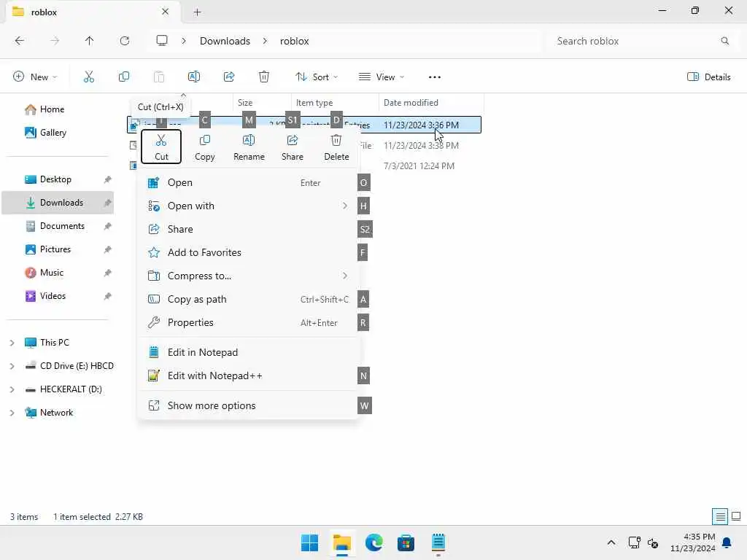Screen dimensions: 747x560
Task: Choose Properties from context menu
Action: (x=248, y=322)
